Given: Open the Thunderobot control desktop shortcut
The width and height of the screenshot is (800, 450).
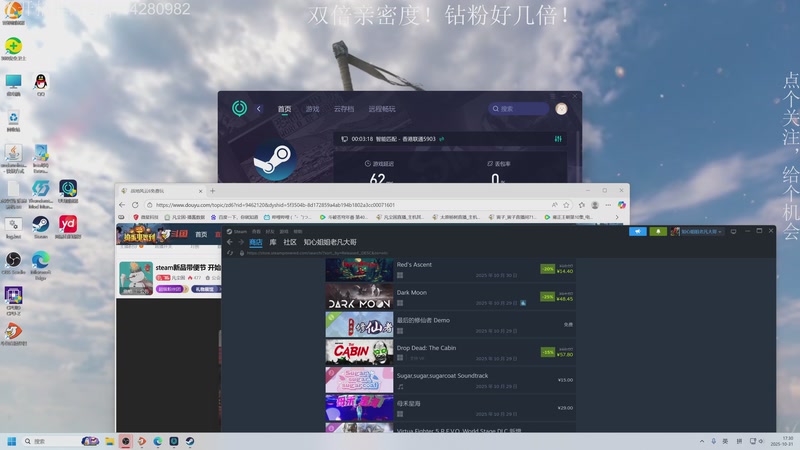Looking at the screenshot, I should tap(41, 194).
